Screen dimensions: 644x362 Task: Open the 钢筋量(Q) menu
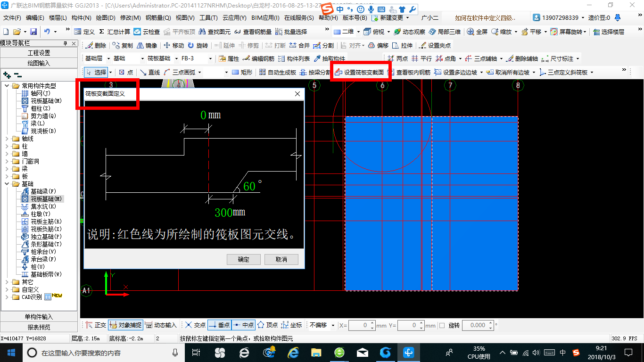pyautogui.click(x=158, y=18)
